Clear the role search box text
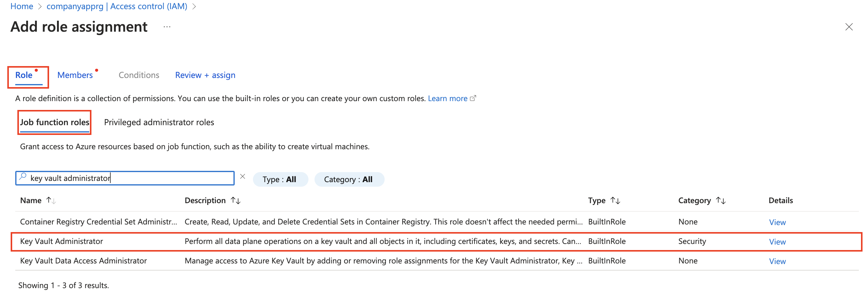 click(243, 176)
